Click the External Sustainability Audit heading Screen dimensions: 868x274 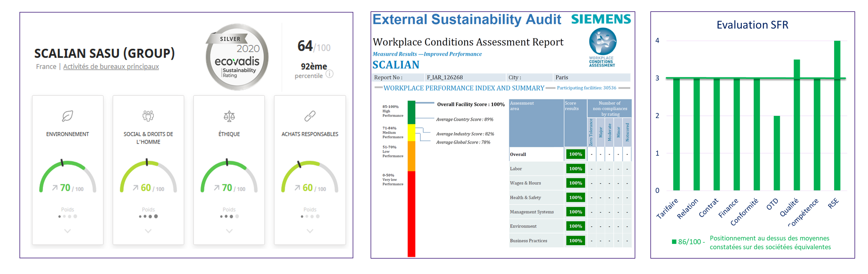pyautogui.click(x=467, y=19)
